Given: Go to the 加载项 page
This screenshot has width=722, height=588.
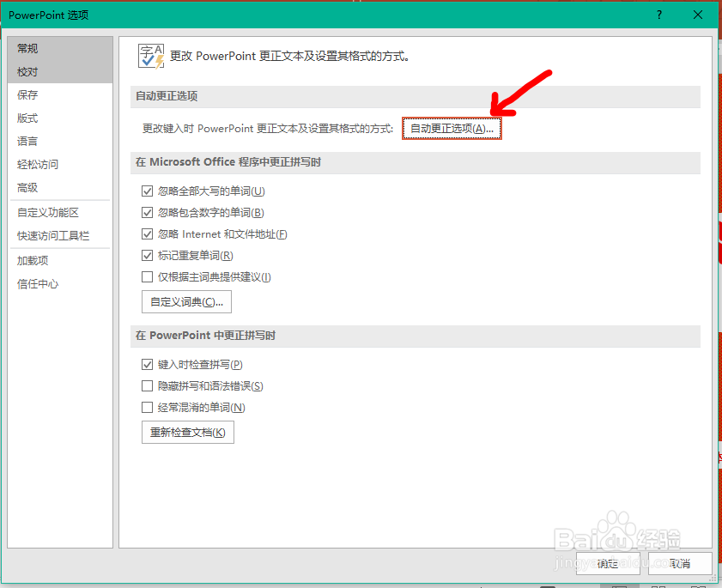Looking at the screenshot, I should point(60,261).
